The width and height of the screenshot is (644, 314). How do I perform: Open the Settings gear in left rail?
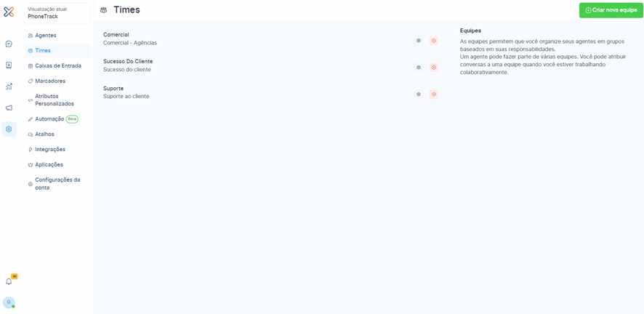coord(9,129)
